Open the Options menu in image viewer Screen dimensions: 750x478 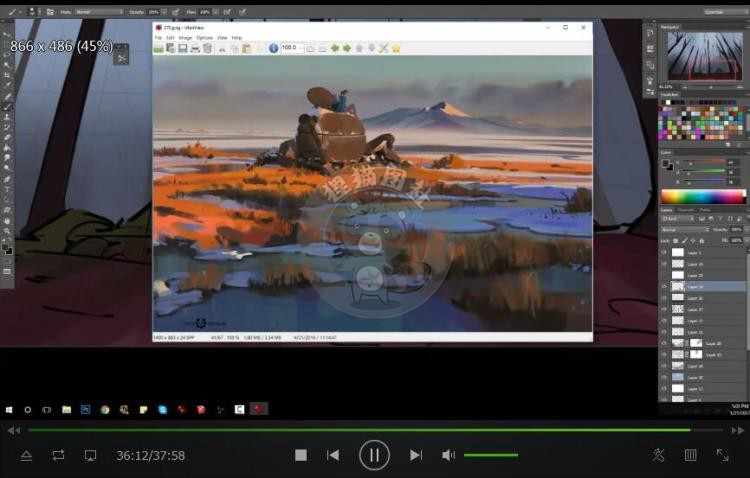pos(204,38)
